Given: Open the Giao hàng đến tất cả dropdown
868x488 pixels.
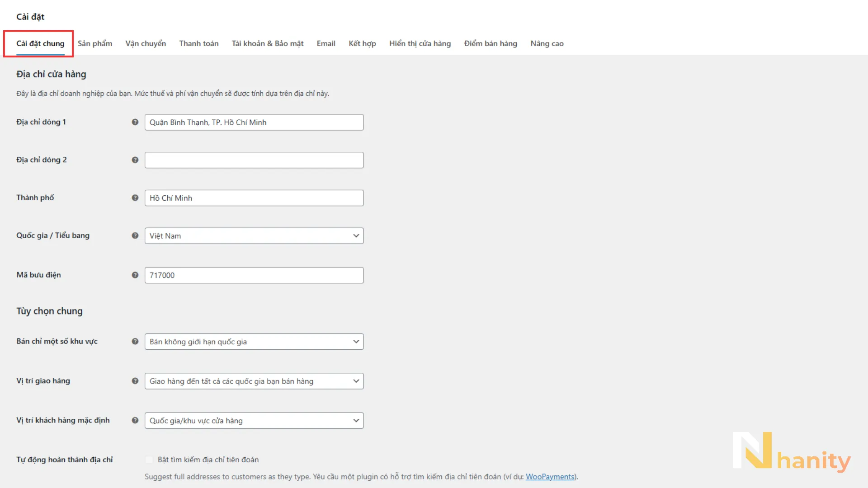Looking at the screenshot, I should (254, 381).
